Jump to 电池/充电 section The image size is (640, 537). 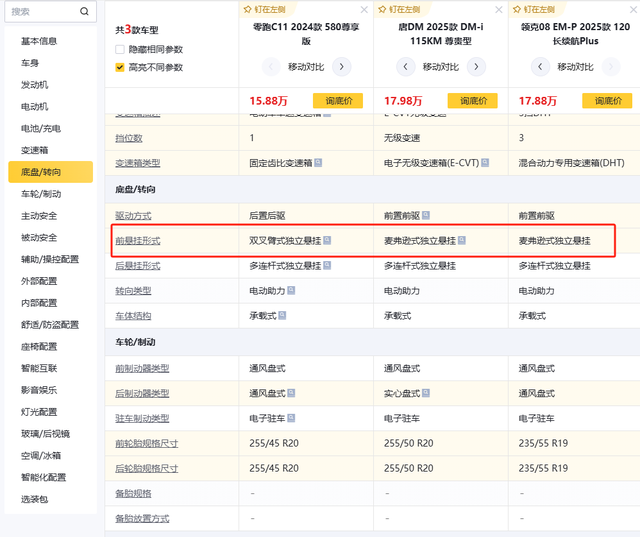coord(41,129)
